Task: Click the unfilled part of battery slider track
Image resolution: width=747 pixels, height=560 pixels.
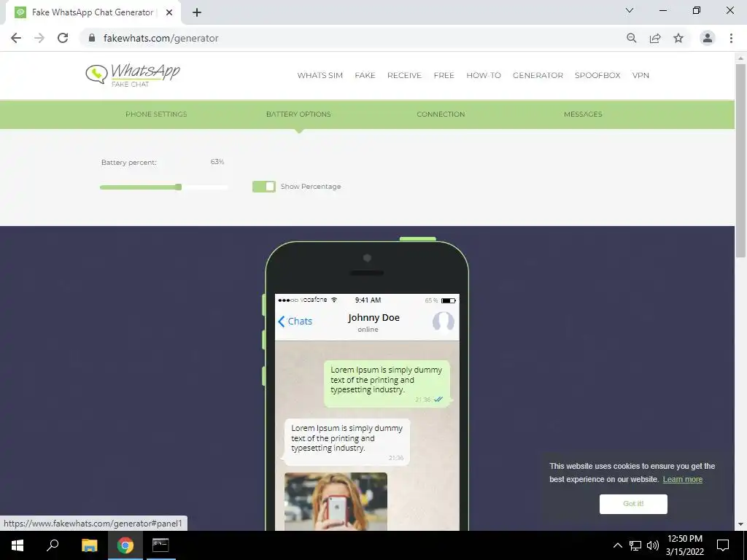Action: 205,187
